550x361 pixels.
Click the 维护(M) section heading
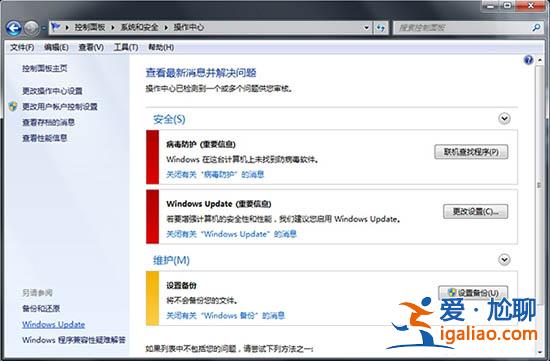pos(171,260)
